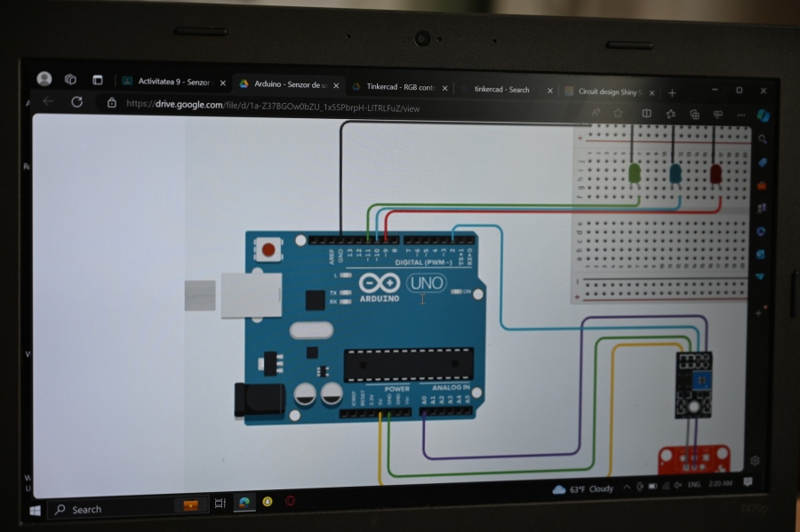Open Edge split screen icon

tap(646, 114)
